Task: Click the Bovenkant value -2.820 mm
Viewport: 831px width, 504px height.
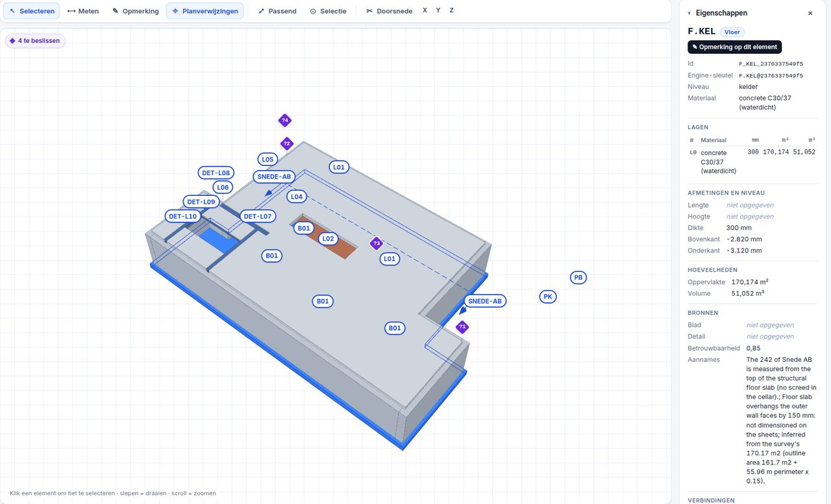Action: (744, 239)
